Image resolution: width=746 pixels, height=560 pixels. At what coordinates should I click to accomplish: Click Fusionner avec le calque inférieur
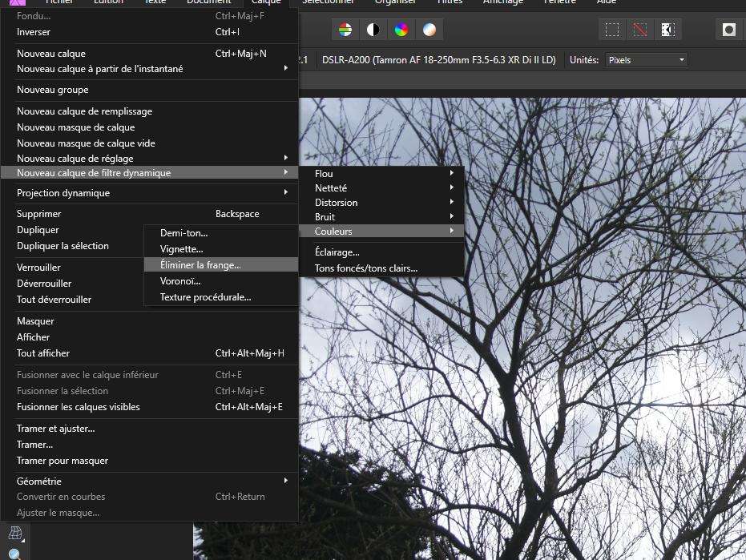150,375
